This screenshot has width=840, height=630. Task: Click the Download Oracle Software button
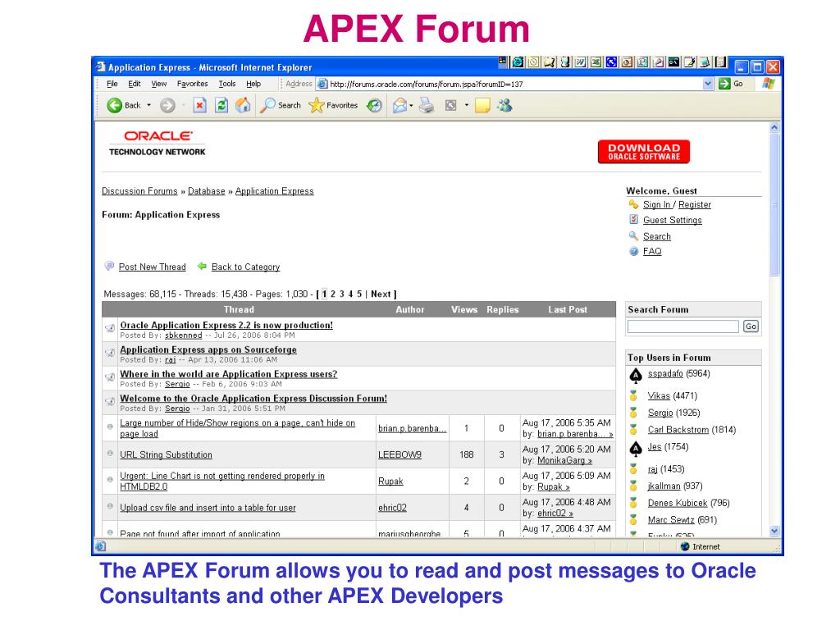[x=643, y=152]
